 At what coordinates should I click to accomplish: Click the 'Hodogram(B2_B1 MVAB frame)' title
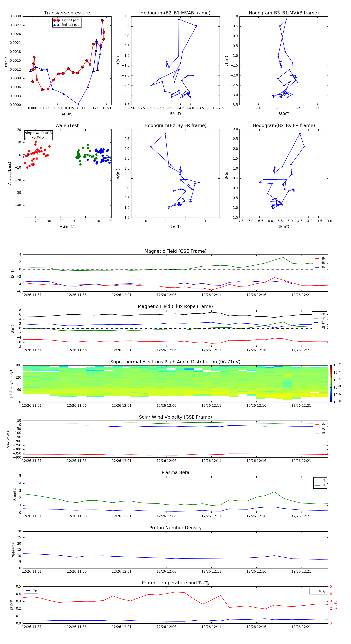[175, 13]
